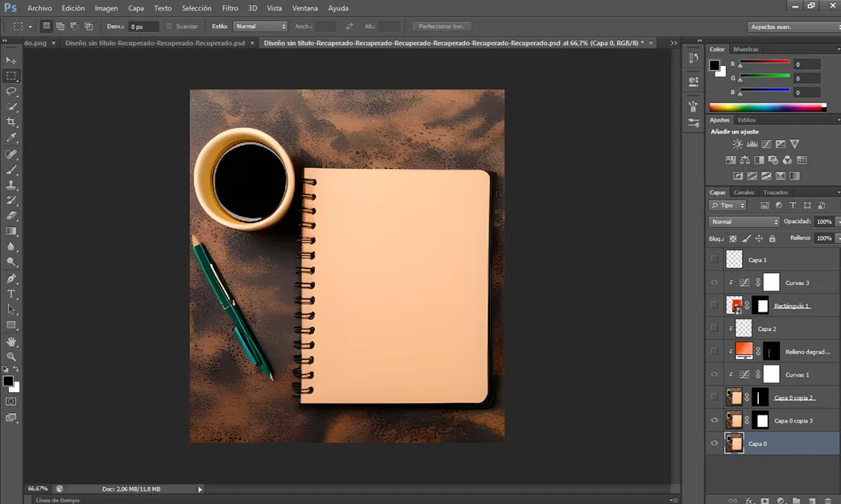
Task: Select the Path Selection tool
Action: tap(11, 309)
